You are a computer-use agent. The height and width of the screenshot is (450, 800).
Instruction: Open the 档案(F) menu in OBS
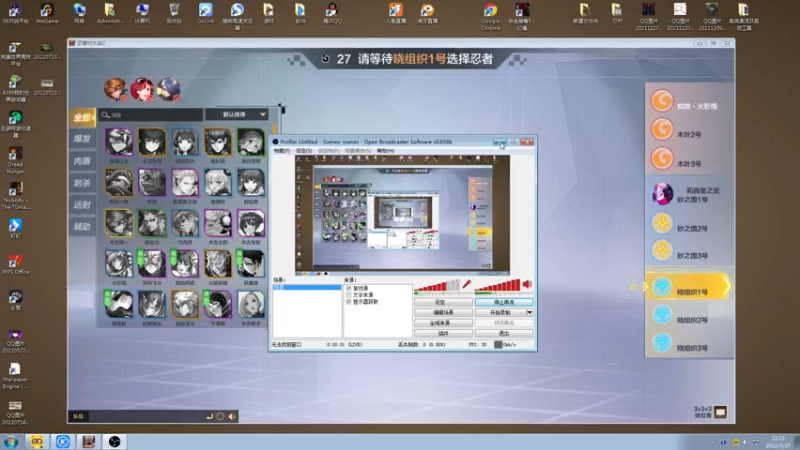[282, 151]
